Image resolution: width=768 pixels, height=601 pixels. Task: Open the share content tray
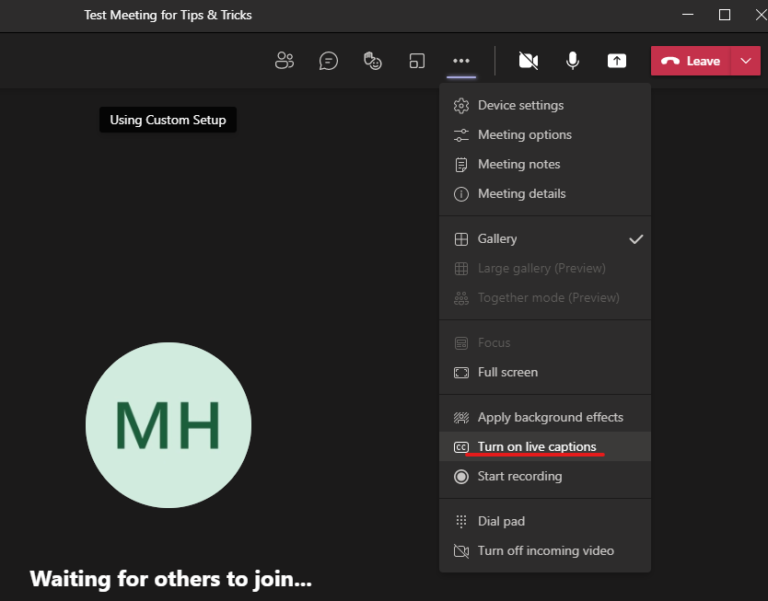(617, 61)
